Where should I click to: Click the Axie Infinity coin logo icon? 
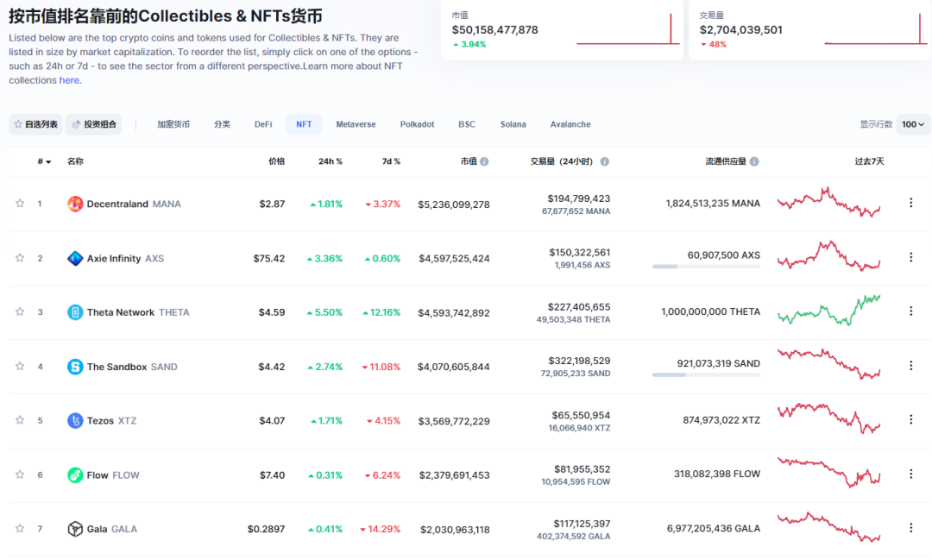coord(75,259)
